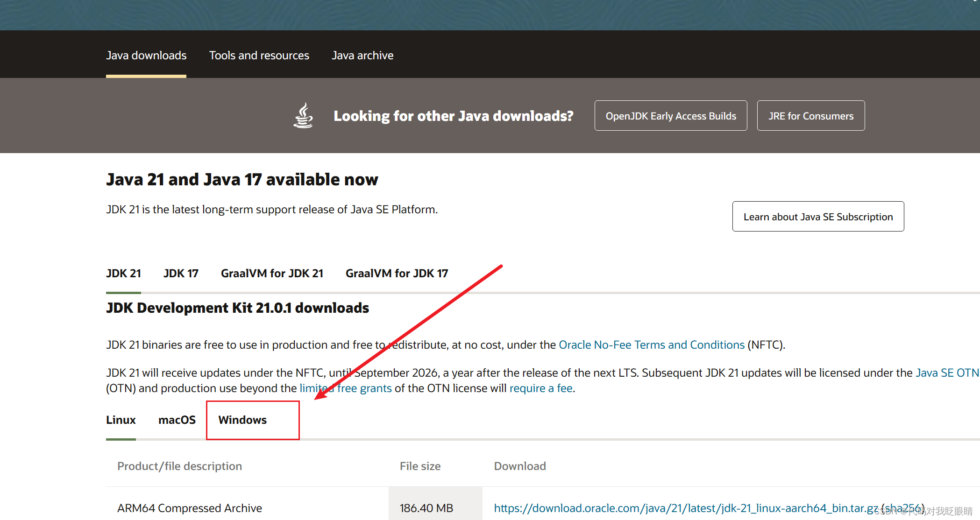Follow the limited free grants link
This screenshot has width=980, height=520.
(x=346, y=388)
